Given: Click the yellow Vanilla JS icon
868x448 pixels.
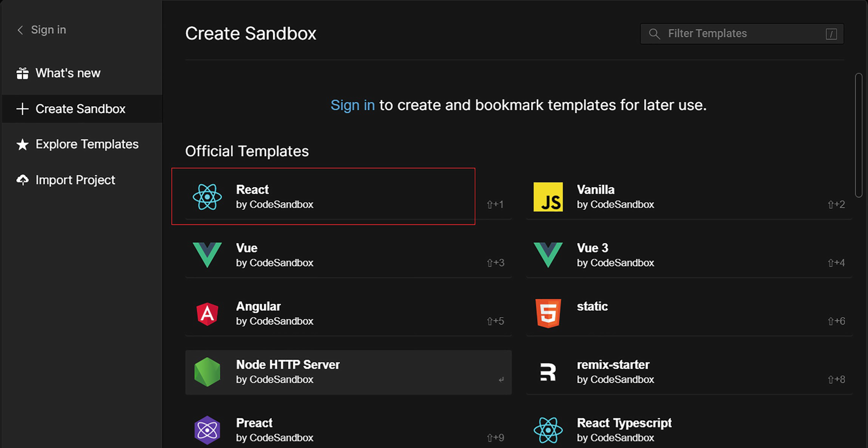Looking at the screenshot, I should [x=548, y=197].
